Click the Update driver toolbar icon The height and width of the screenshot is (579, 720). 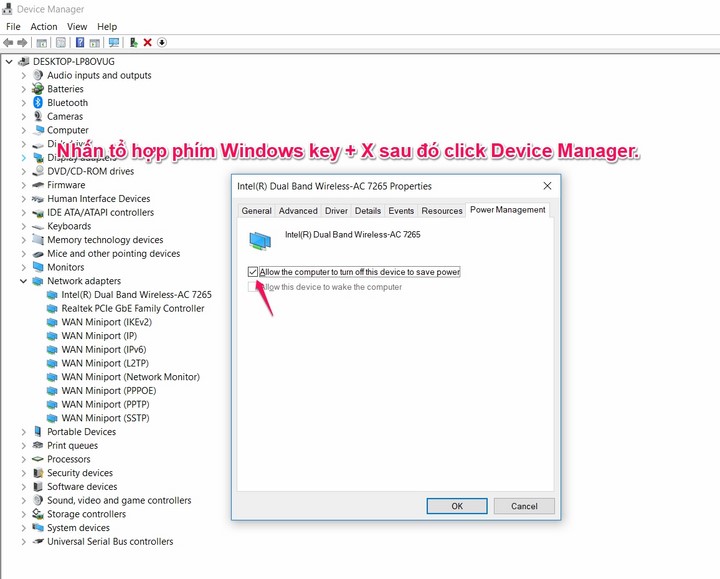(133, 43)
